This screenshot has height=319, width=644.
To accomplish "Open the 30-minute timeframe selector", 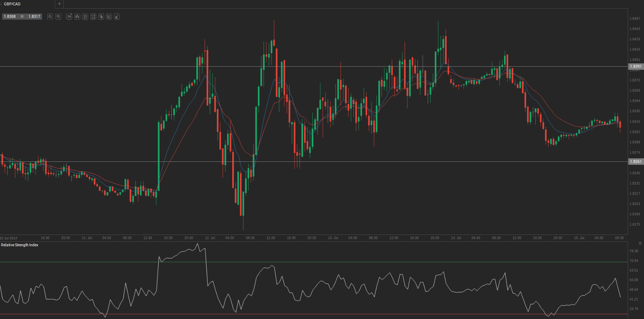I will point(69,17).
